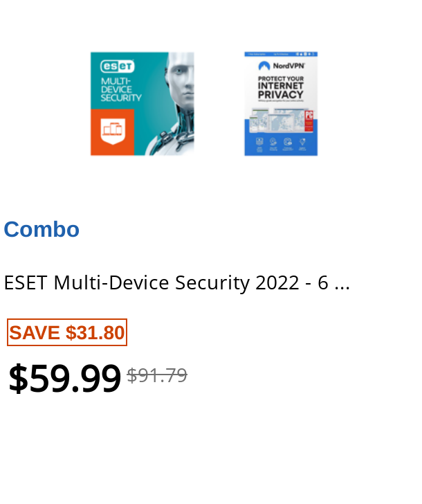Click the $59.99 current price
The width and height of the screenshot is (422, 504).
64,378
